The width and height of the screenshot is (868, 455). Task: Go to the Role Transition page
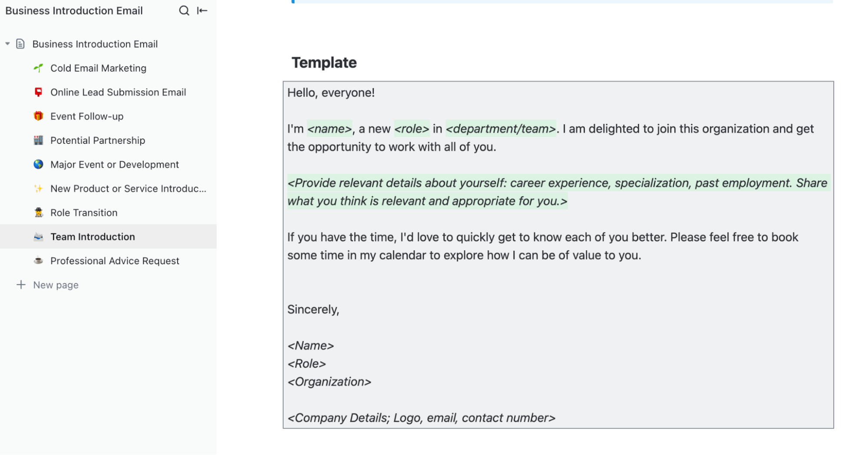pyautogui.click(x=84, y=213)
